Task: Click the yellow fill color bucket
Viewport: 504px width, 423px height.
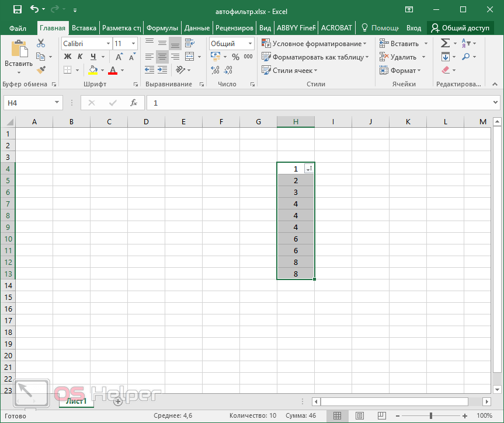Action: (x=93, y=70)
